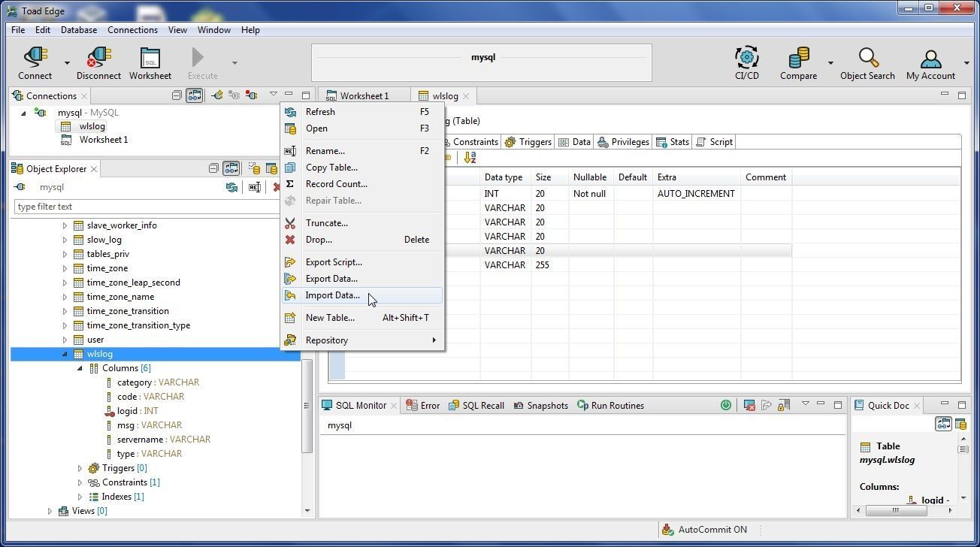The width and height of the screenshot is (980, 547).
Task: Open Repository submenu
Action: pyautogui.click(x=362, y=340)
